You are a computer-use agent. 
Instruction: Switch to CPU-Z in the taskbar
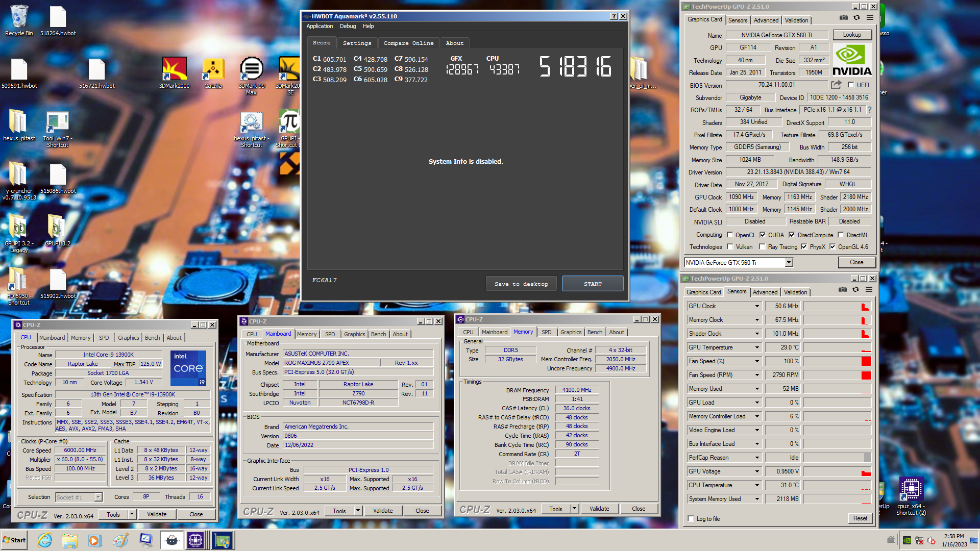pyautogui.click(x=195, y=540)
